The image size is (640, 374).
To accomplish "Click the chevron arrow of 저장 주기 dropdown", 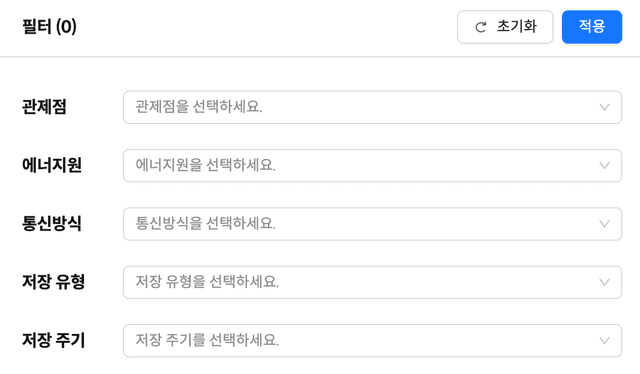I will (x=604, y=341).
